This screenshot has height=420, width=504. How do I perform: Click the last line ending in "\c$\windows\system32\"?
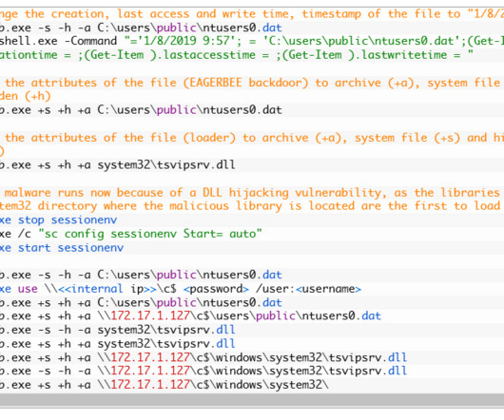click(164, 385)
